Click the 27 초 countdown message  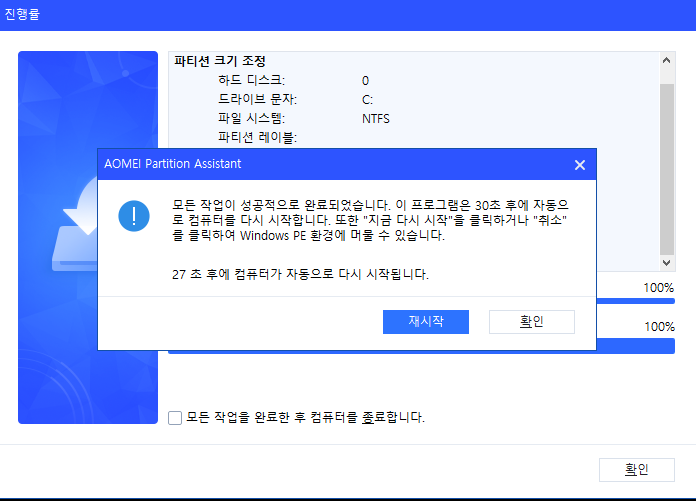[x=300, y=274]
